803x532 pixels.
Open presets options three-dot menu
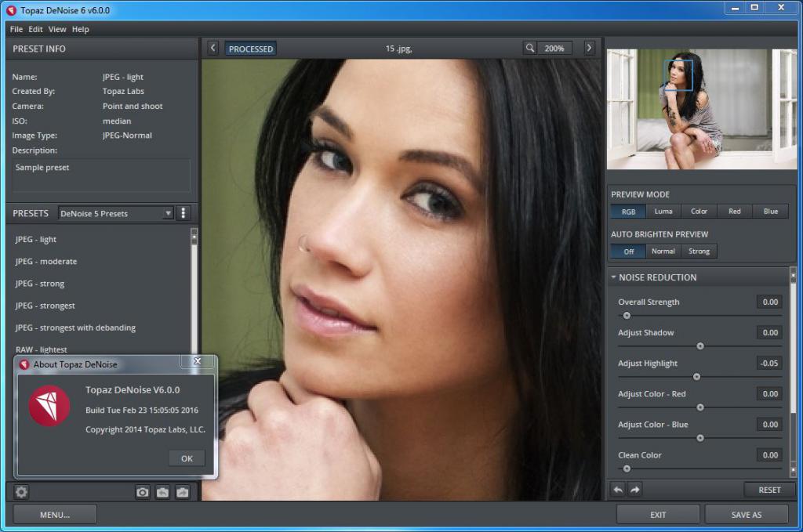(x=183, y=213)
